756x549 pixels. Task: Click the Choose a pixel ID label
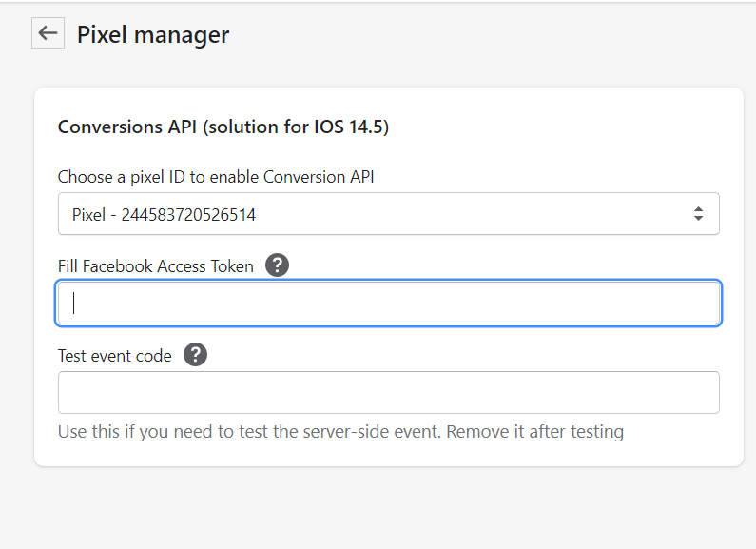(x=216, y=177)
